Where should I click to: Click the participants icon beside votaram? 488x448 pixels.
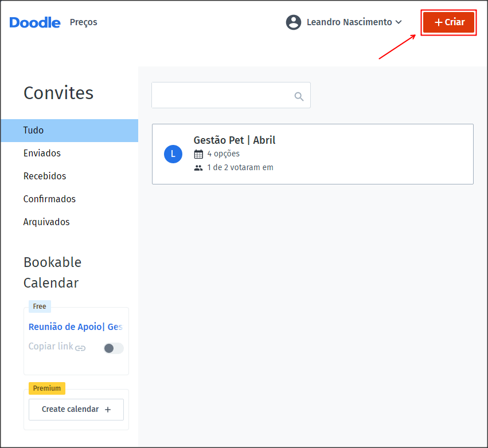198,168
